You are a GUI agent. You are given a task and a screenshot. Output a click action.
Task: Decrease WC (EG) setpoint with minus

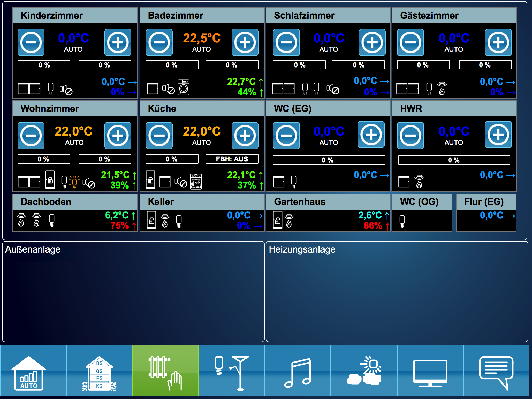(x=286, y=136)
